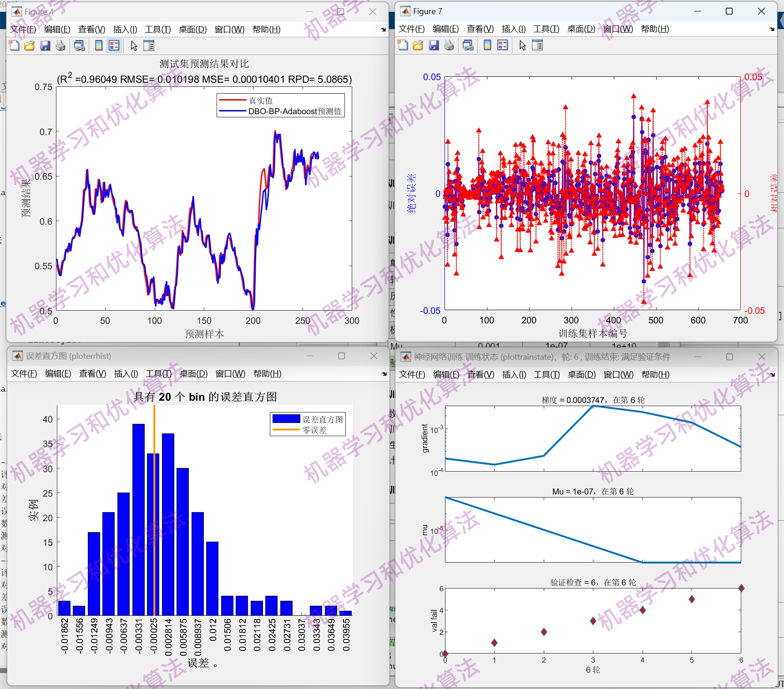Save figure icon in Figure 7 toolbar

point(434,45)
